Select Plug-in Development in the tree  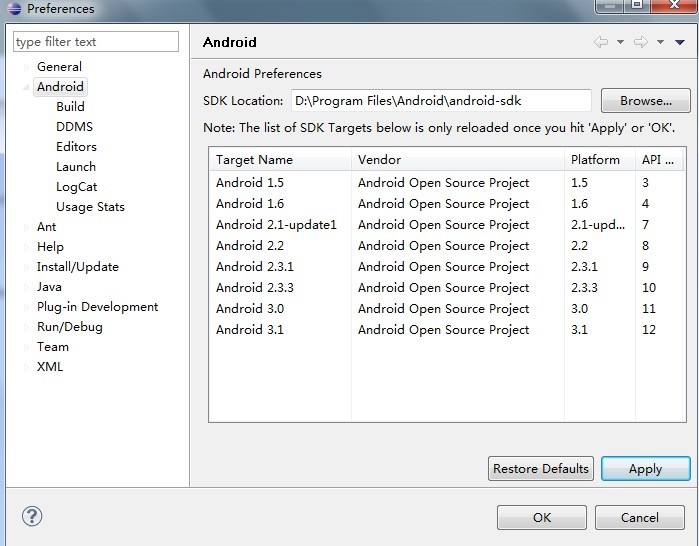97,307
